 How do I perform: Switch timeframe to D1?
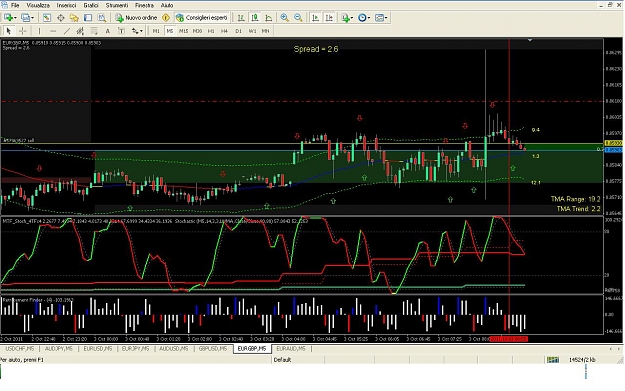point(238,31)
